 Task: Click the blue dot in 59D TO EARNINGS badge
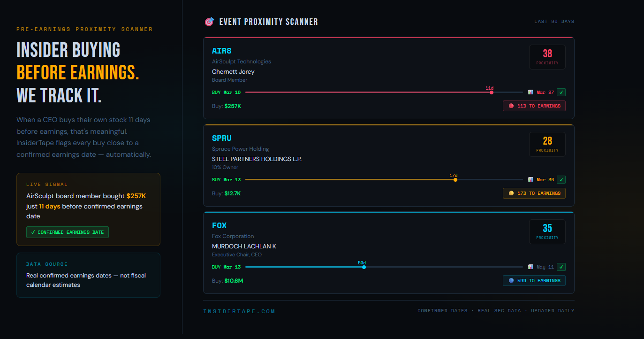511,281
